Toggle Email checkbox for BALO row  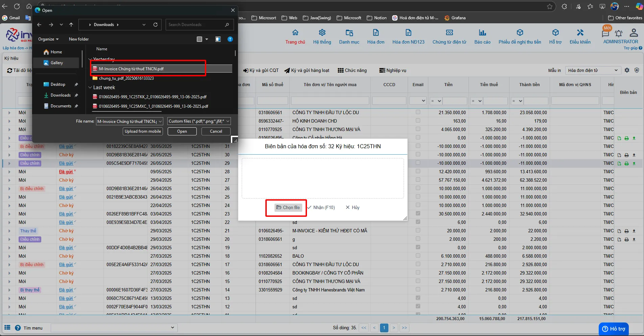tap(418, 256)
